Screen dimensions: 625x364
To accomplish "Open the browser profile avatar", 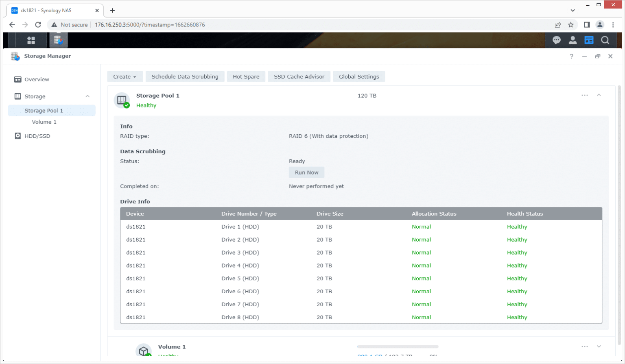I will pyautogui.click(x=600, y=25).
